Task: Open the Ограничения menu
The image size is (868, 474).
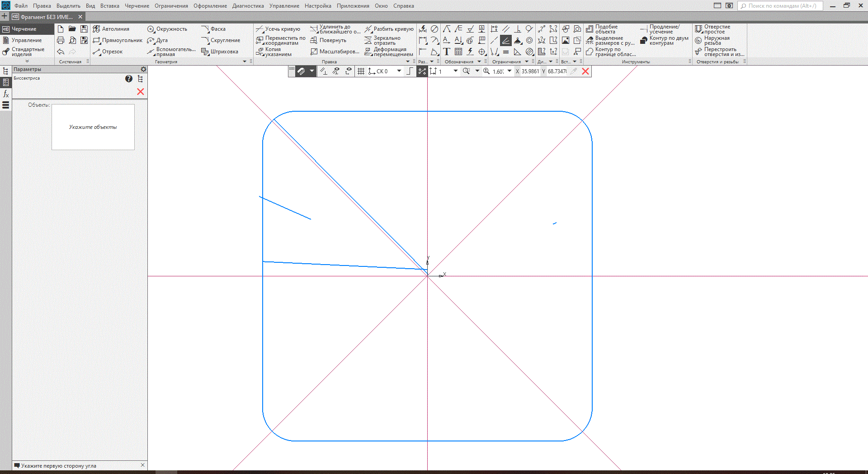Action: point(171,6)
